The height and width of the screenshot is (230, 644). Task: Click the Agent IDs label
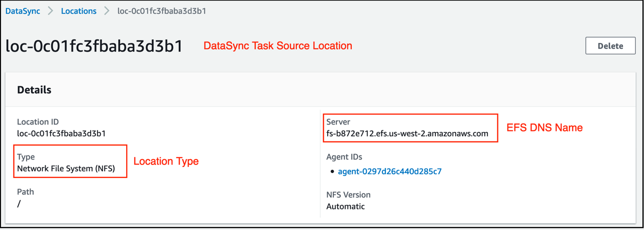344,157
